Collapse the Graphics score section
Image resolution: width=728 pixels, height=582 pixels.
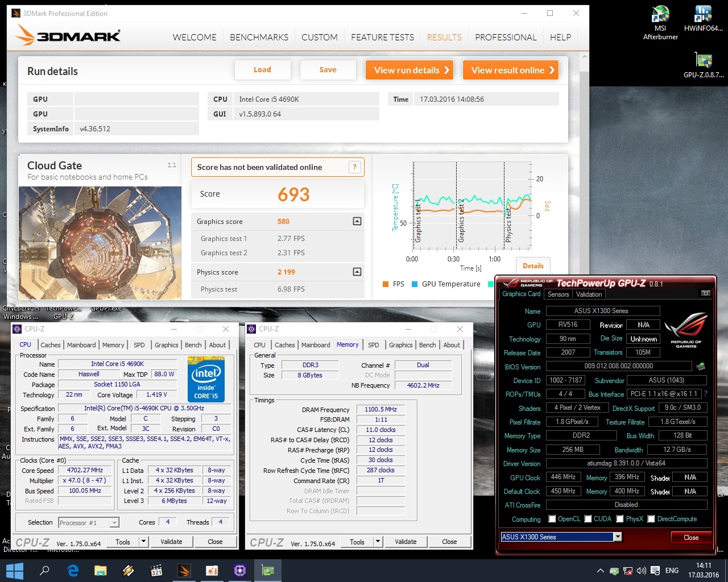click(357, 221)
